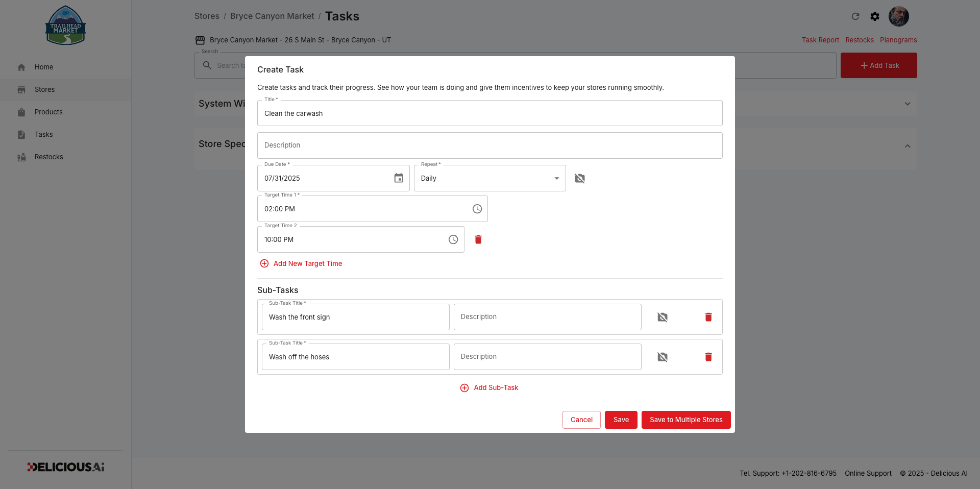Image resolution: width=980 pixels, height=489 pixels.
Task: Click the Due Date field 07/31/2025
Action: tap(333, 178)
